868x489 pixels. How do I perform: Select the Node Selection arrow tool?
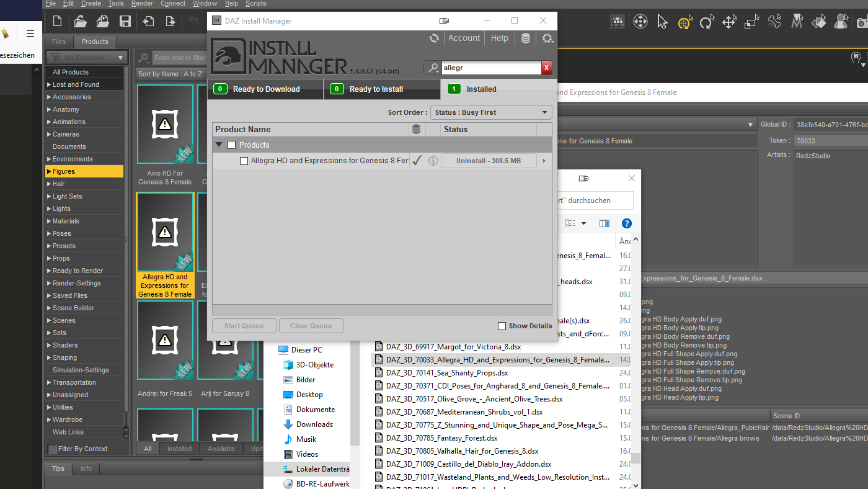pyautogui.click(x=662, y=22)
